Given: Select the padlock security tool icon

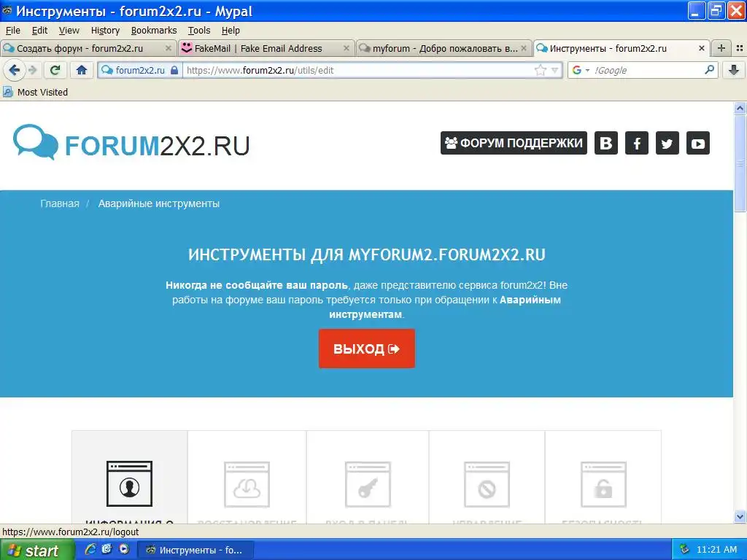Looking at the screenshot, I should click(603, 484).
